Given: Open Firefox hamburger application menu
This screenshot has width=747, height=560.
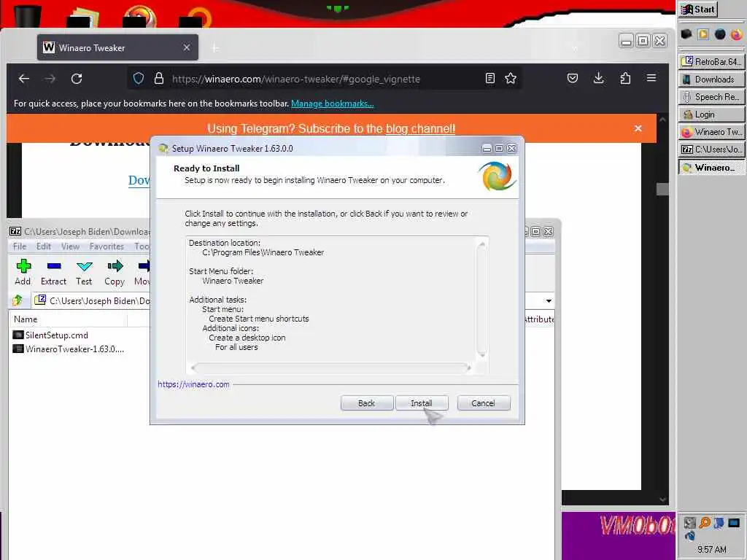Looking at the screenshot, I should 651,78.
